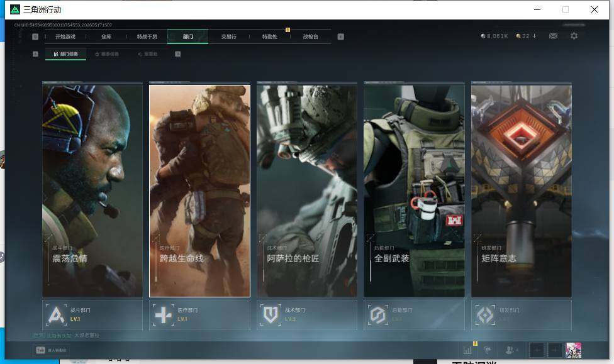Open the 开始游戏 tab

tap(65, 37)
